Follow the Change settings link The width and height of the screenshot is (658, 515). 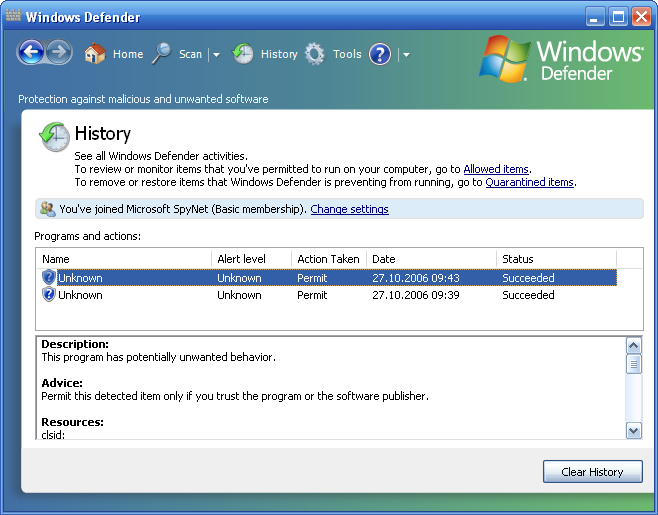coord(350,209)
